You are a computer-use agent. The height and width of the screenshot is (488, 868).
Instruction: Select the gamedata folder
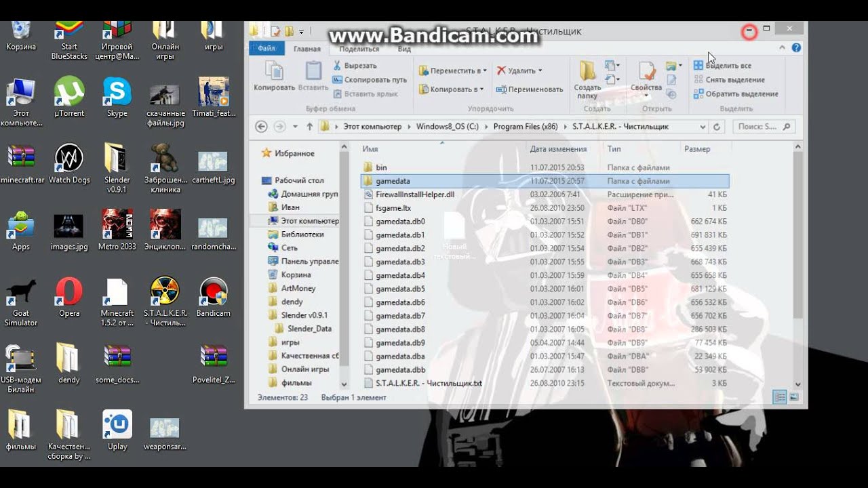(x=545, y=181)
